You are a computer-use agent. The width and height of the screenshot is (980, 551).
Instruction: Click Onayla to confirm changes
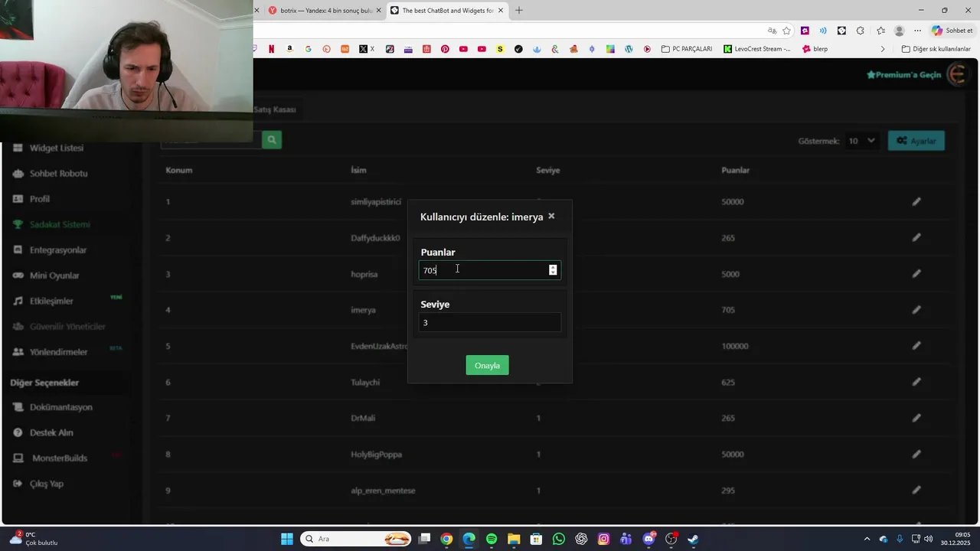(487, 366)
